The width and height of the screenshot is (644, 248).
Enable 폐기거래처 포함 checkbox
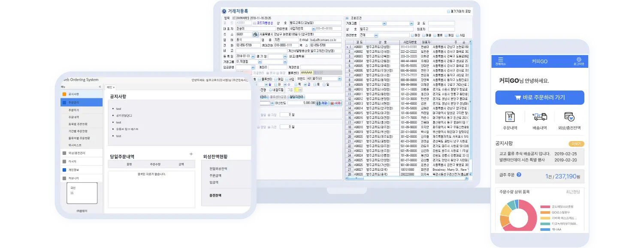(x=449, y=12)
